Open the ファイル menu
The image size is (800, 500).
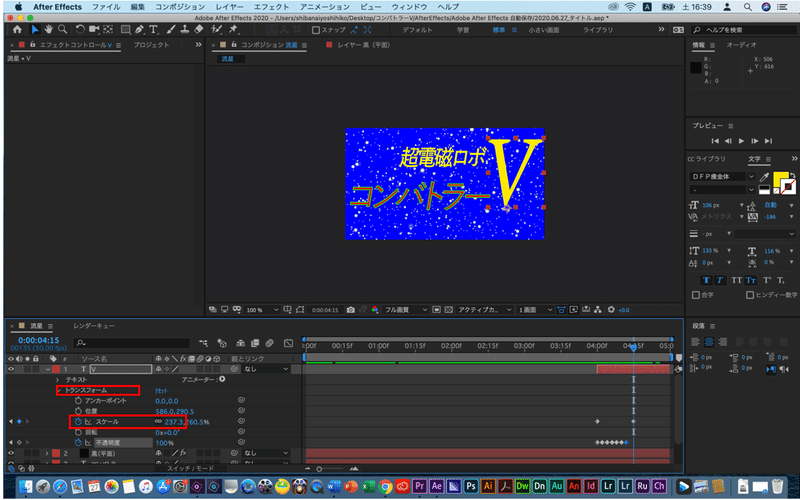coord(106,7)
